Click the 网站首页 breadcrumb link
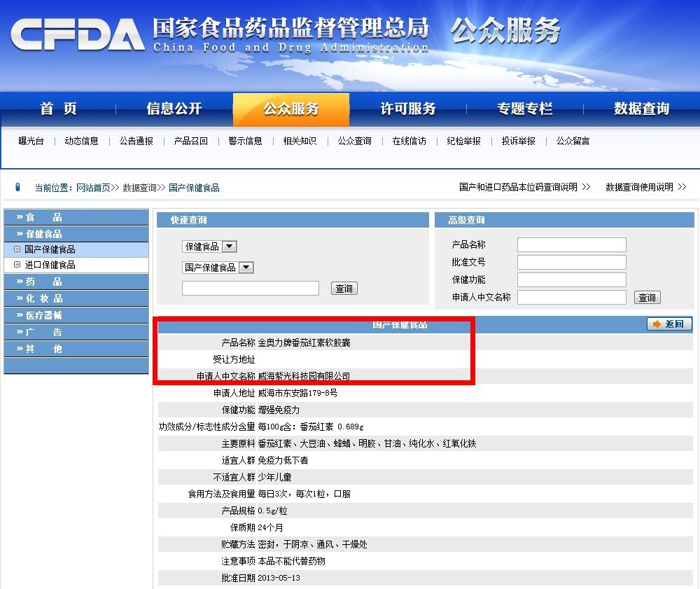 (x=93, y=188)
